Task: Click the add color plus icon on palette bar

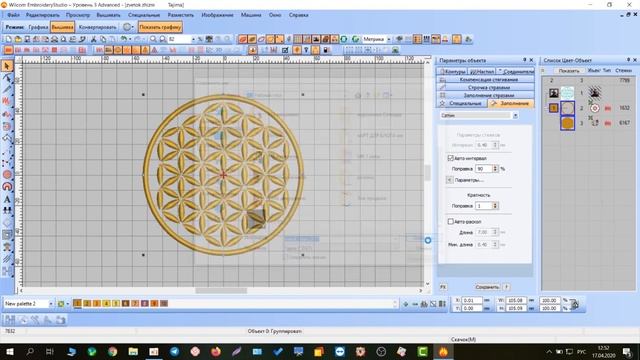Action: (x=405, y=304)
